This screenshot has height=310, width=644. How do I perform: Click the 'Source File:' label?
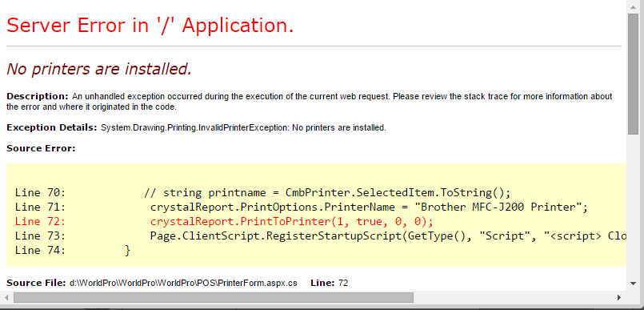coord(36,283)
